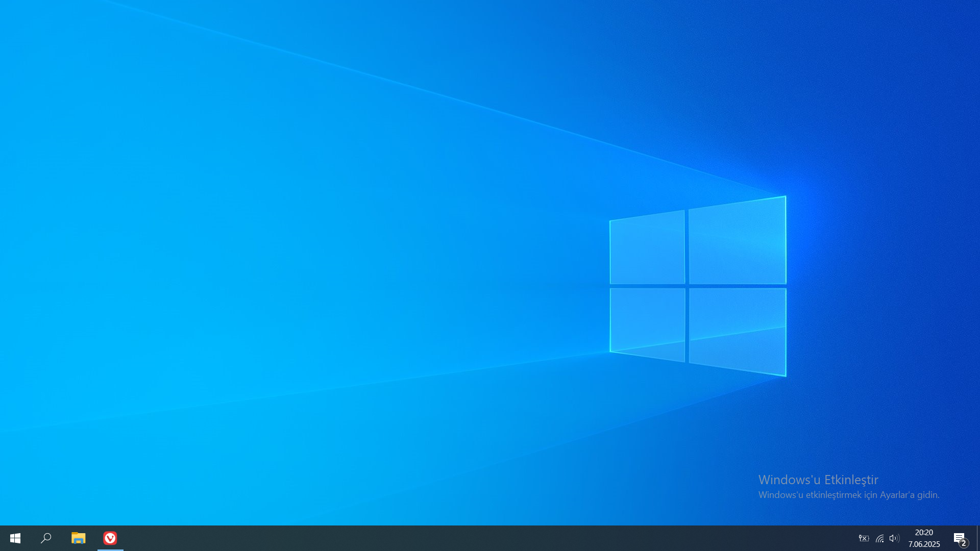Open the Action Center notifications icon
The image size is (980, 551).
960,538
